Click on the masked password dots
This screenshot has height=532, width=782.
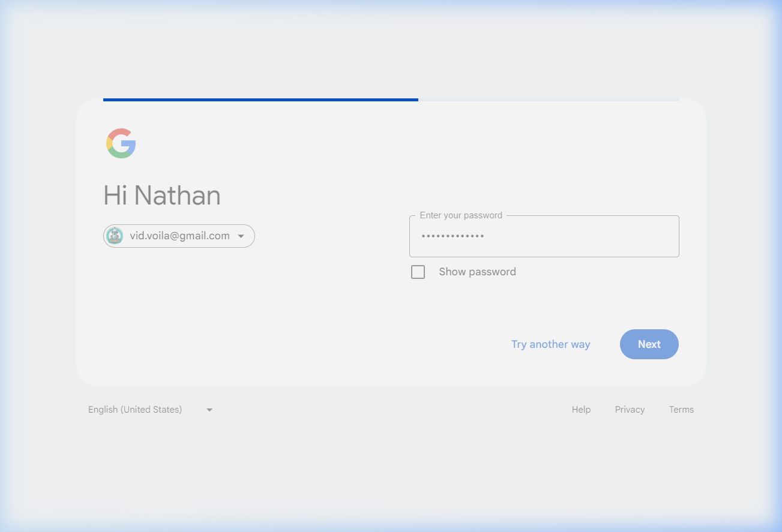[x=453, y=236]
